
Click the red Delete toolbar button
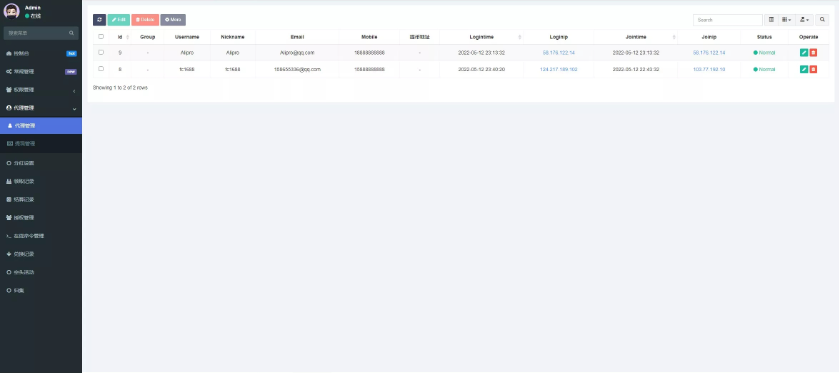[145, 20]
